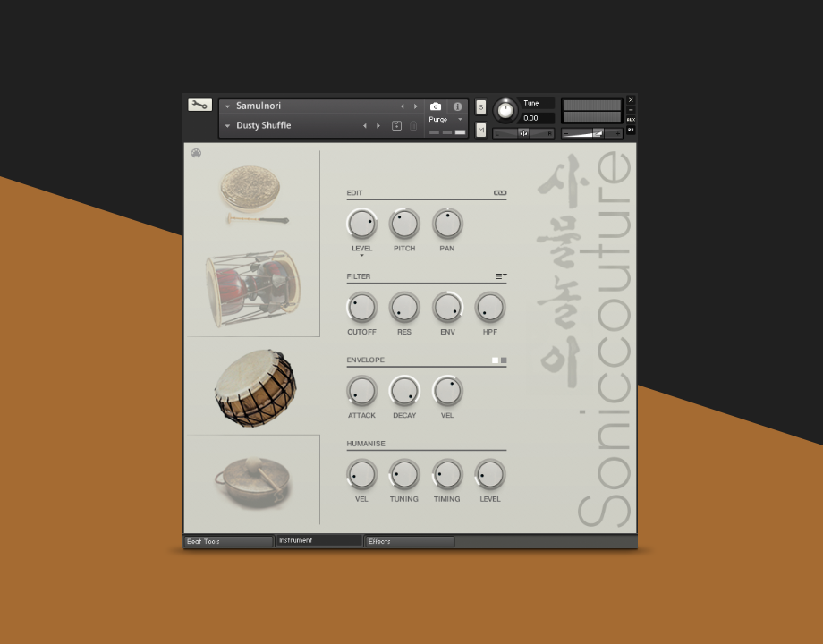
Task: Select the buk barrel drum image
Action: pos(254,387)
